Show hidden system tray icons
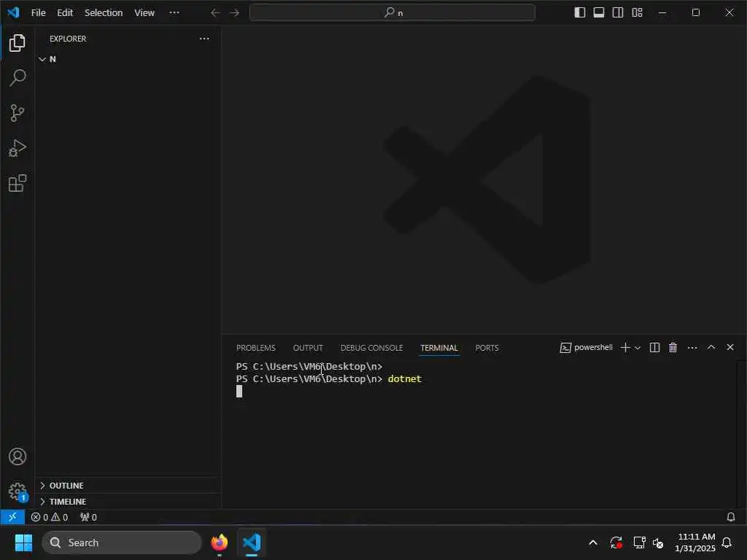Screen dimensions: 747x560 coord(593,542)
